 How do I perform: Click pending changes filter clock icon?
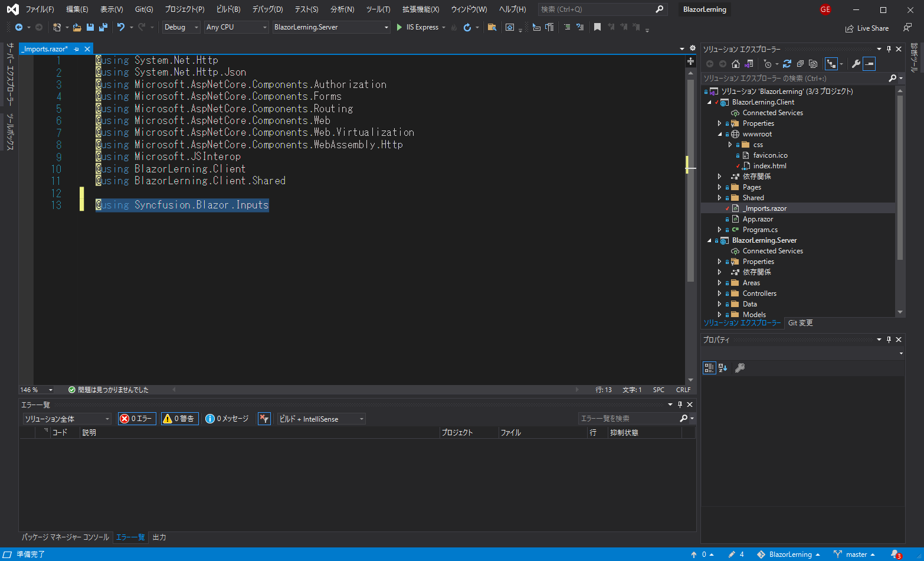click(x=768, y=64)
